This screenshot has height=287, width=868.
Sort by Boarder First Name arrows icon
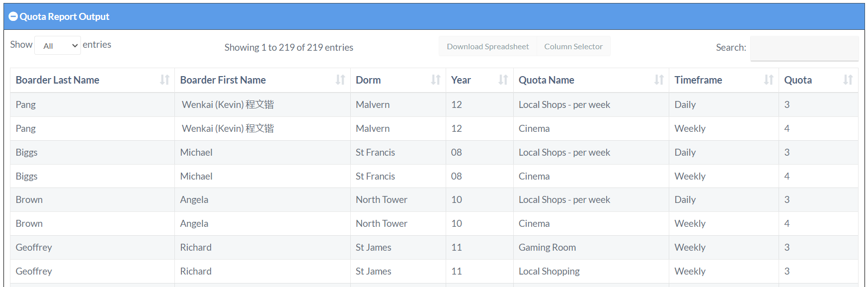click(x=340, y=80)
